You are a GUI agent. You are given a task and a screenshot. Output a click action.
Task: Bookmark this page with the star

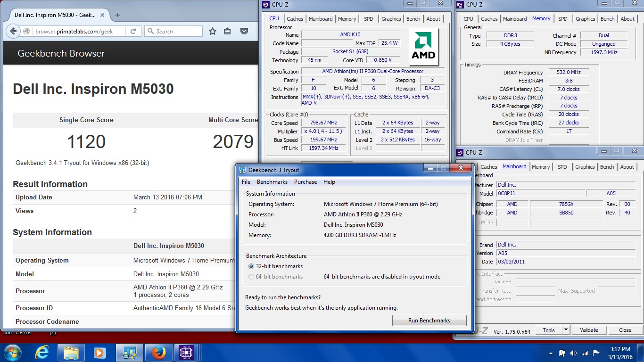pos(213,32)
